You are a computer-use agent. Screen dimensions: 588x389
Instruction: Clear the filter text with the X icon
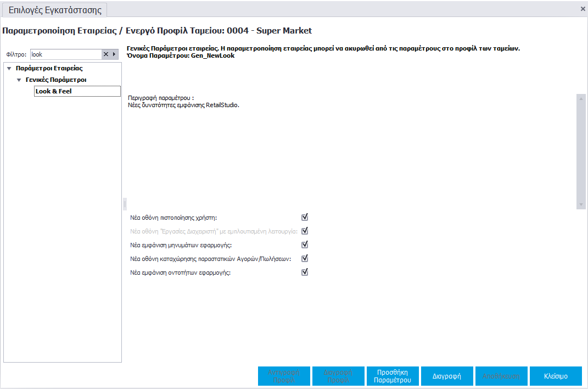[106, 54]
